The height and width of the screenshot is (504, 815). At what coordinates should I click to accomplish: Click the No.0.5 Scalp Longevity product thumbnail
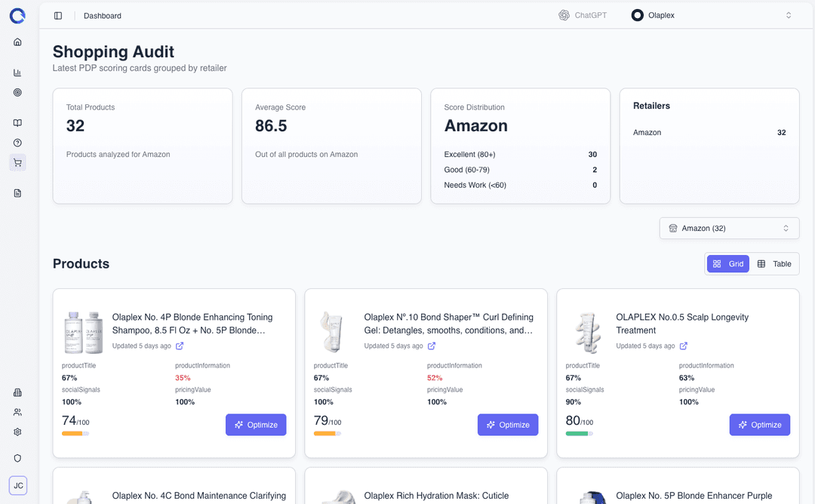(x=587, y=332)
